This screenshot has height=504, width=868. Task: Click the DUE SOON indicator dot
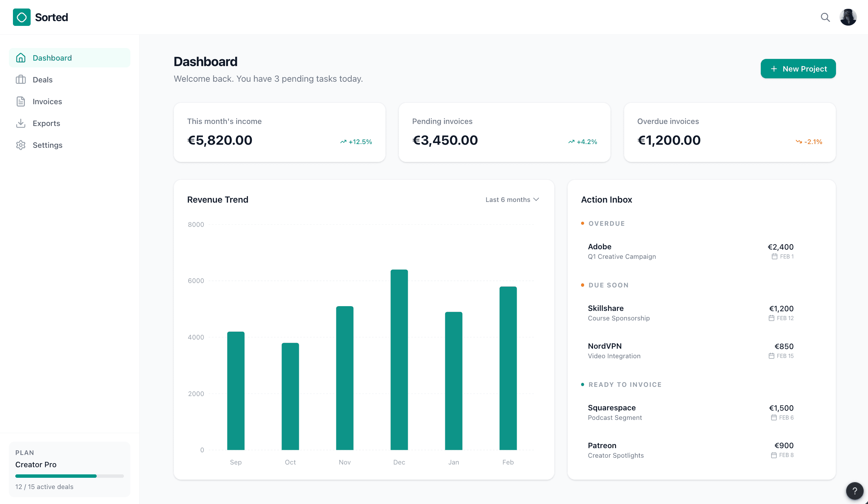coord(582,285)
